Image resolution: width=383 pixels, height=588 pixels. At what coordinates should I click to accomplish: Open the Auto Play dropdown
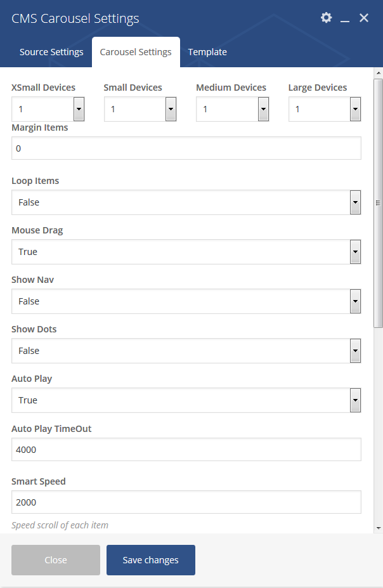tap(186, 400)
